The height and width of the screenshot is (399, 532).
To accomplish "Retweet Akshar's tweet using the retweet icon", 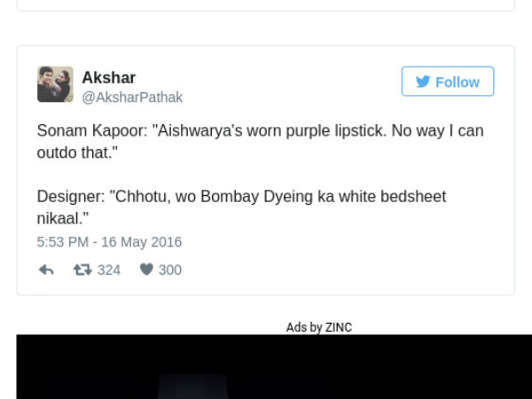I will click(82, 270).
